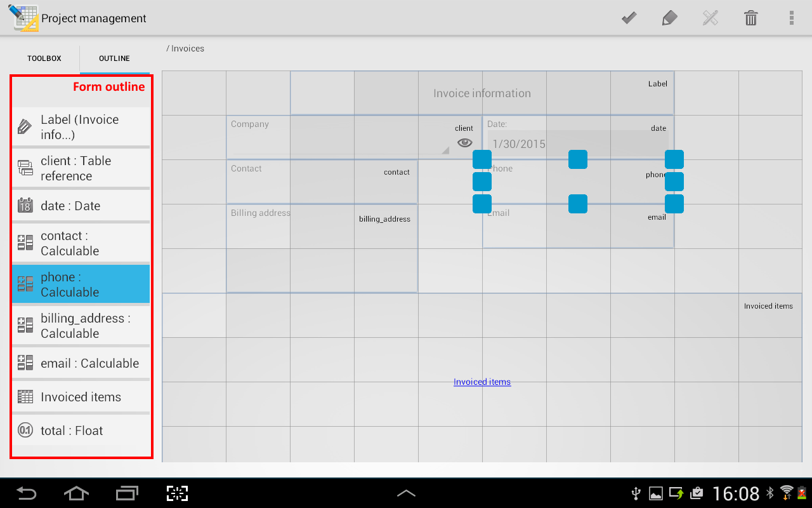Toggle the eye icon in the client field
This screenshot has width=812, height=508.
pos(465,143)
